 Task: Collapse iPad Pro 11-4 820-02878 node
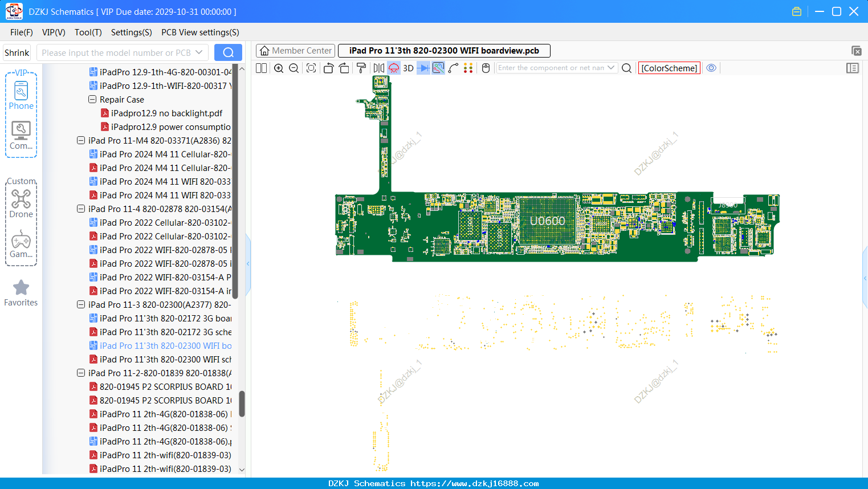pos(81,209)
